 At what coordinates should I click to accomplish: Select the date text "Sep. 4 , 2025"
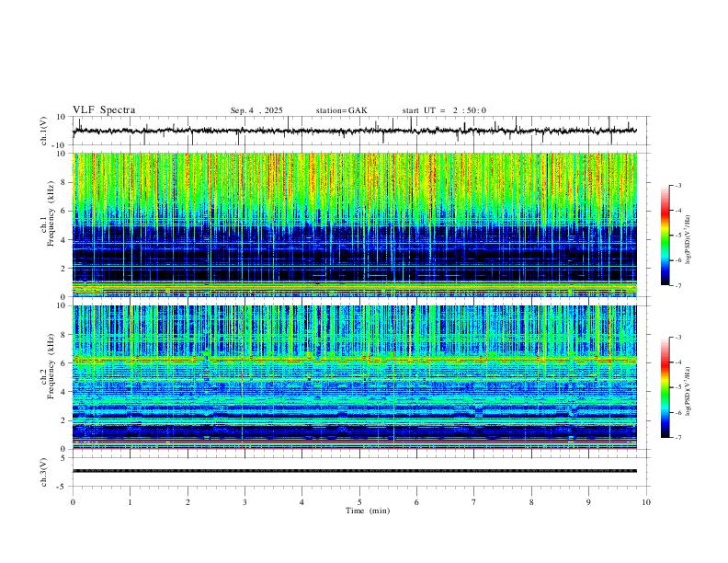tap(256, 110)
